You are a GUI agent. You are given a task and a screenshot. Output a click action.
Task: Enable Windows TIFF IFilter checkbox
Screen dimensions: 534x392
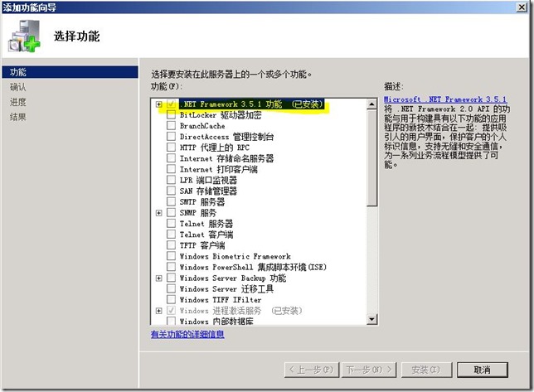pos(172,300)
